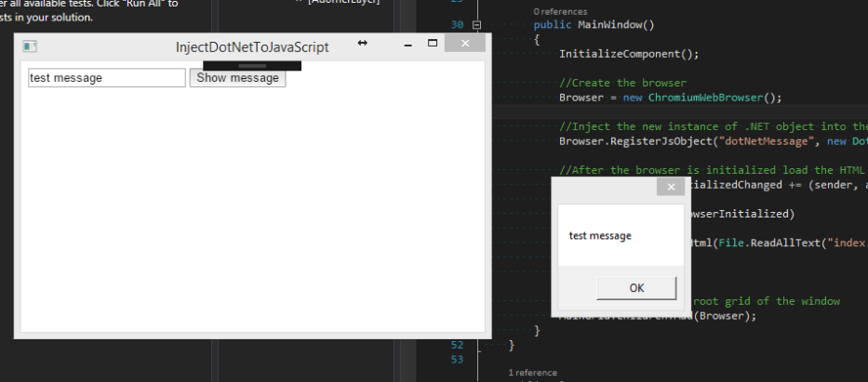
Task: Open the 0 references CodeLens link
Action: click(x=560, y=11)
